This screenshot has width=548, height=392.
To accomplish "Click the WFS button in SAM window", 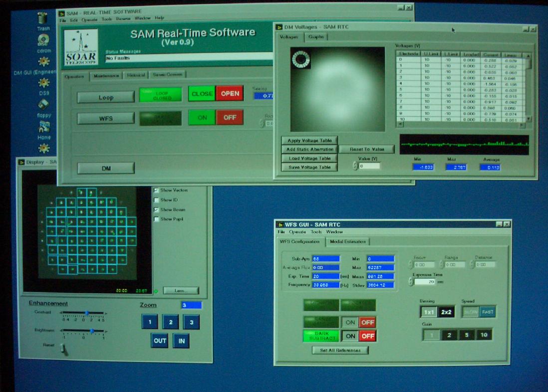I will pos(106,118).
